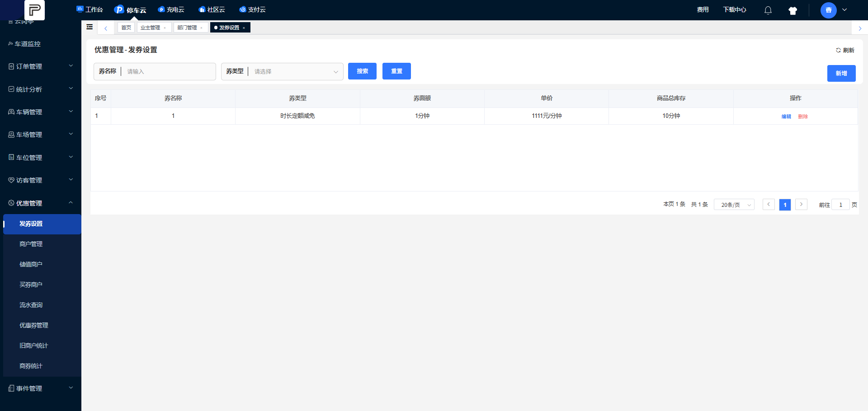Click 下载中心 in the top bar
868x411 pixels.
tap(734, 9)
